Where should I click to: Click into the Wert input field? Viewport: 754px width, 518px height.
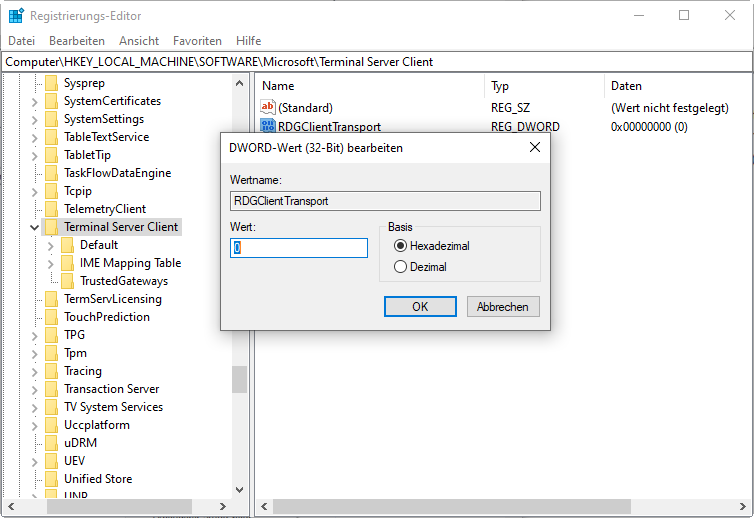click(299, 248)
